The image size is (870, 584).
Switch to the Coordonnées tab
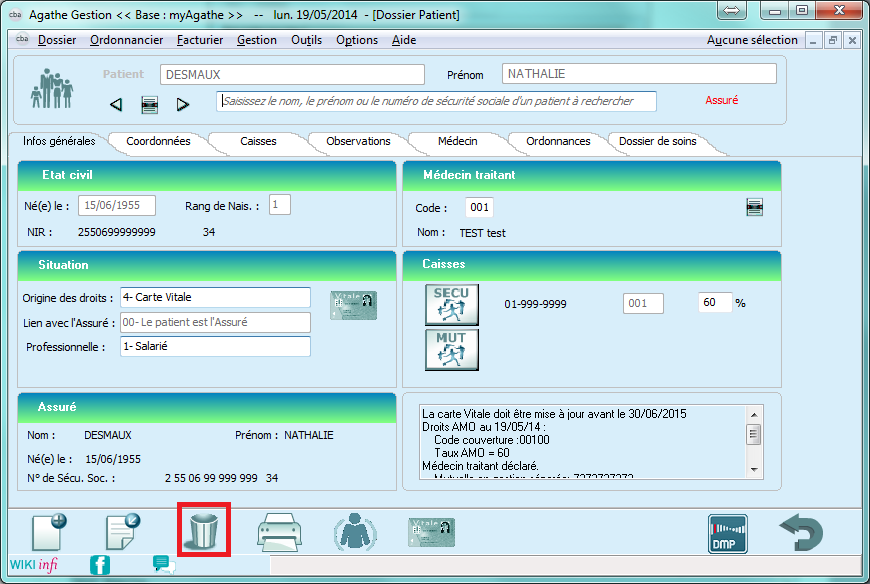pos(158,141)
